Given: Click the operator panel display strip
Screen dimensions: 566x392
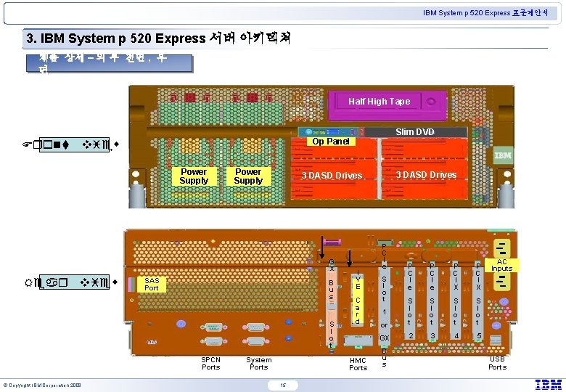Looking at the screenshot, I should (x=328, y=132).
